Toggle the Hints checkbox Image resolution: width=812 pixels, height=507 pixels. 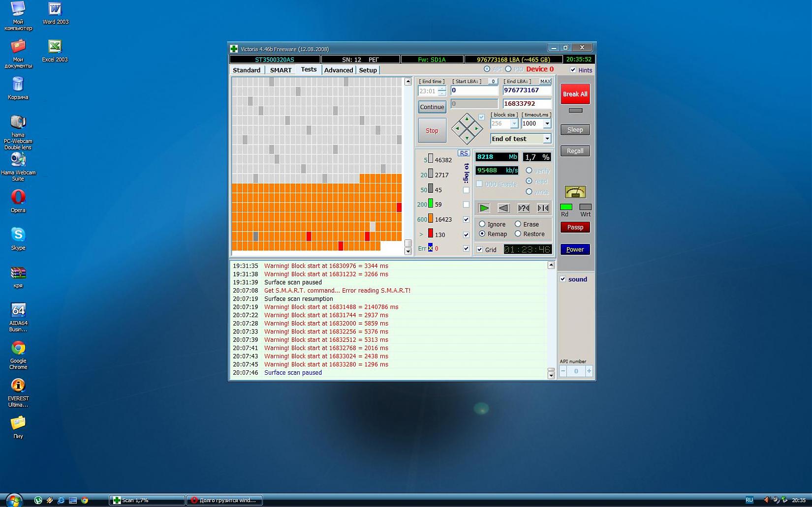click(x=573, y=70)
